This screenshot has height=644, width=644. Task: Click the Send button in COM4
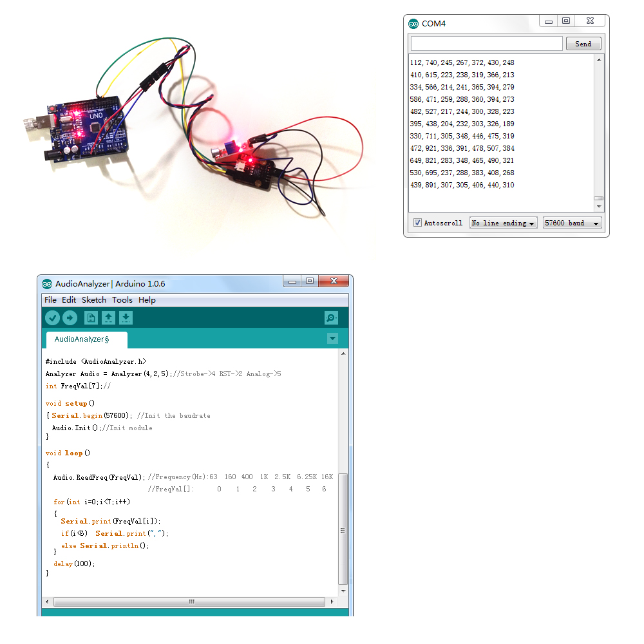click(x=583, y=44)
